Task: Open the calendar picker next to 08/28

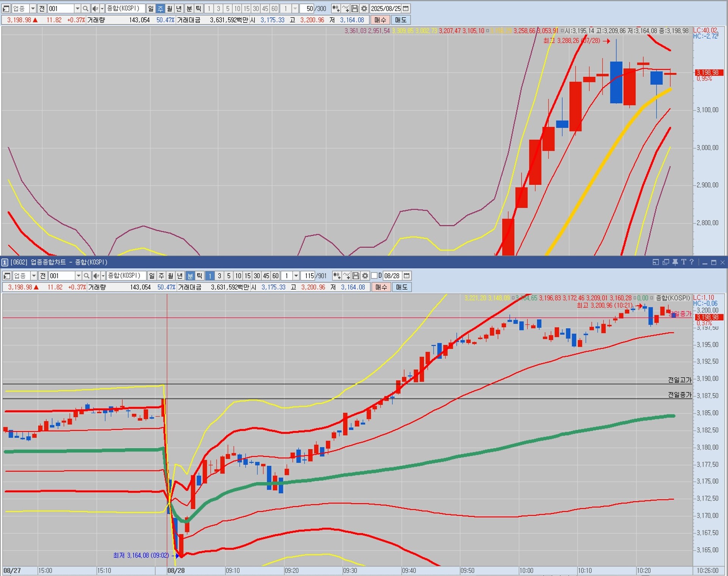Action: coord(406,276)
